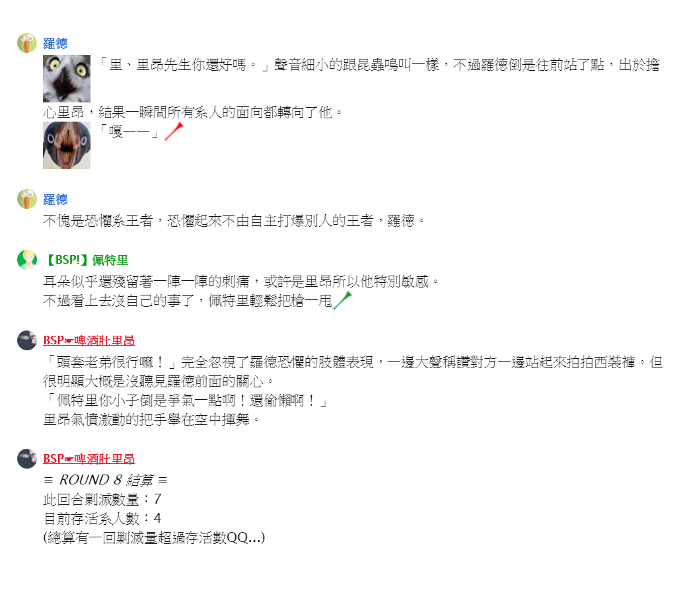
Task: Click the topmost 羅德 profile avatar
Action: (27, 43)
